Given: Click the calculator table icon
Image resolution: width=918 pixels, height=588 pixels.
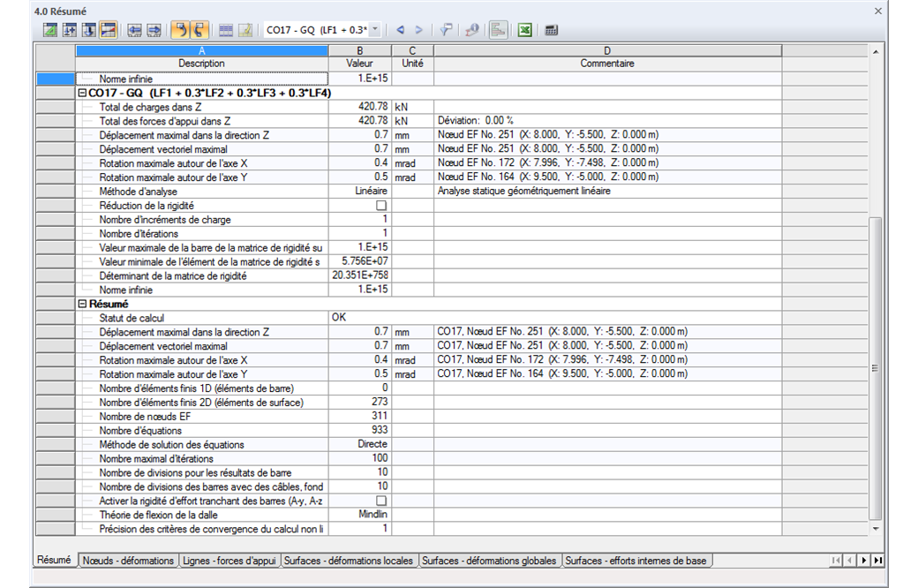Looking at the screenshot, I should 552,30.
